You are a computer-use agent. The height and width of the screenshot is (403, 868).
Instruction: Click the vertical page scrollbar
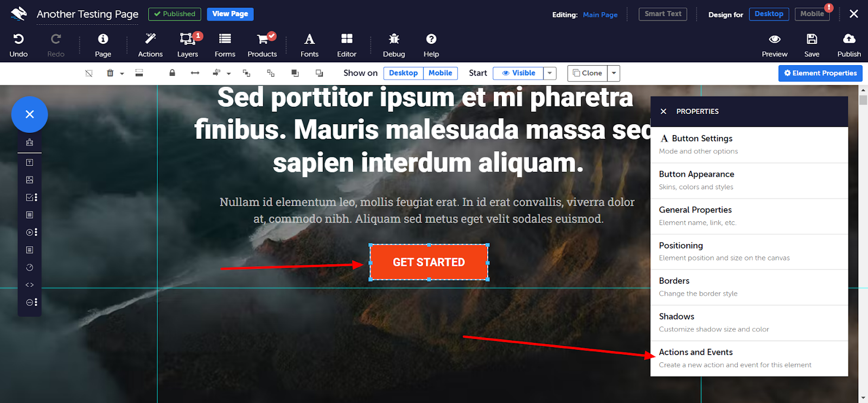[863, 244]
